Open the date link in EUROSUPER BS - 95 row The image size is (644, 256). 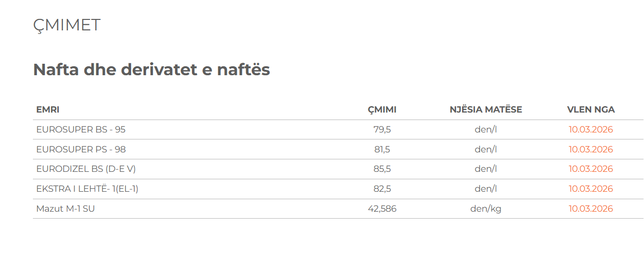(591, 129)
